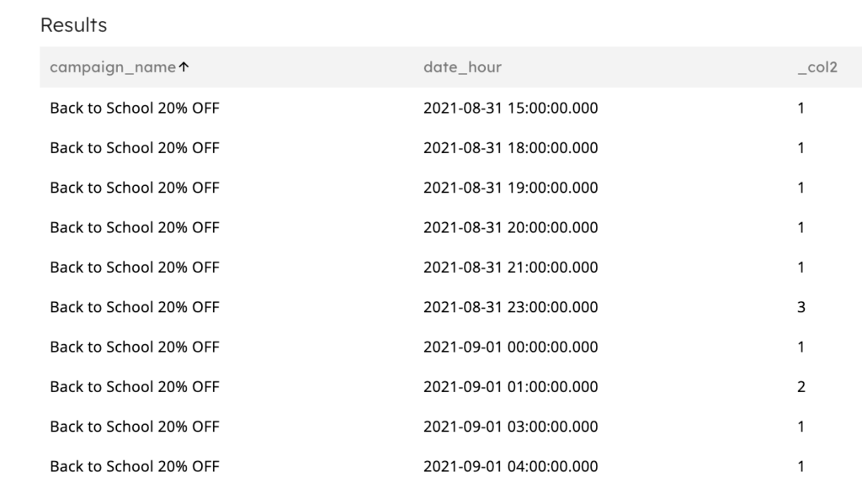Click the _col2 value in the 03:00 row
Image resolution: width=862 pixels, height=504 pixels.
click(801, 427)
